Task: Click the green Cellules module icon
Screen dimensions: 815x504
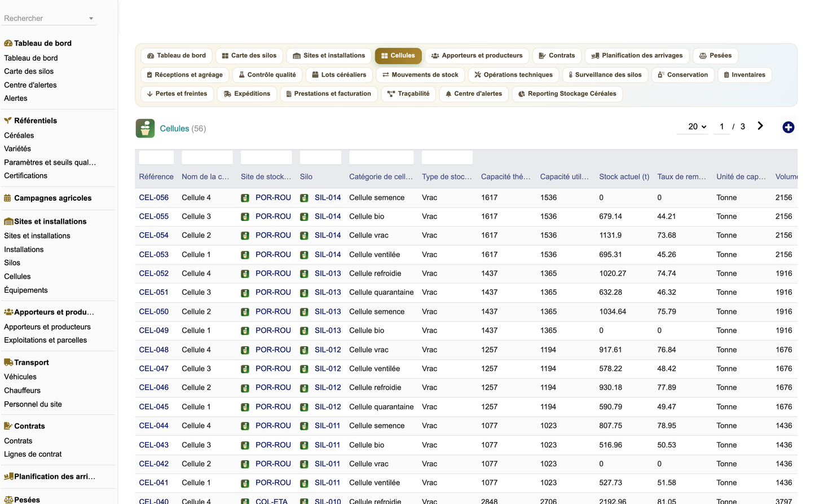Action: [145, 129]
